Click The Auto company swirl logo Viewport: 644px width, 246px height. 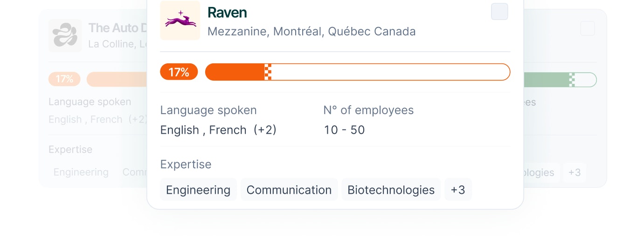click(65, 35)
